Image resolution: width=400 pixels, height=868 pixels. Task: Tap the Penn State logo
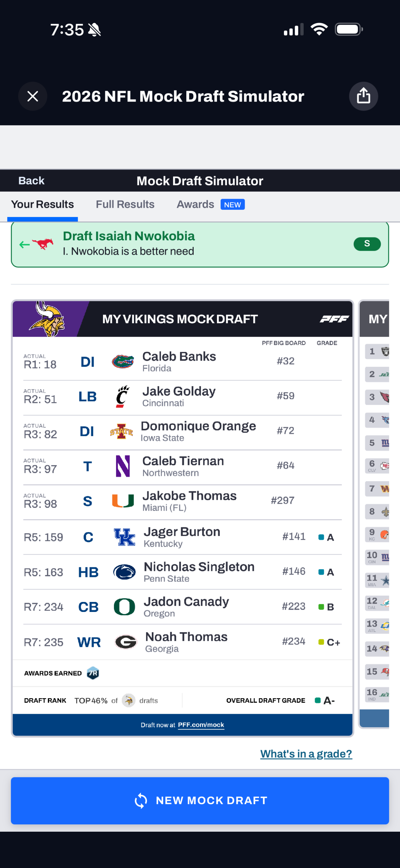pyautogui.click(x=124, y=572)
